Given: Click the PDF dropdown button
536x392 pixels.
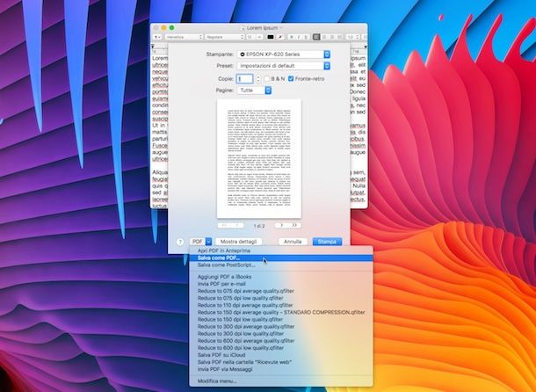Looking at the screenshot, I should 200,242.
